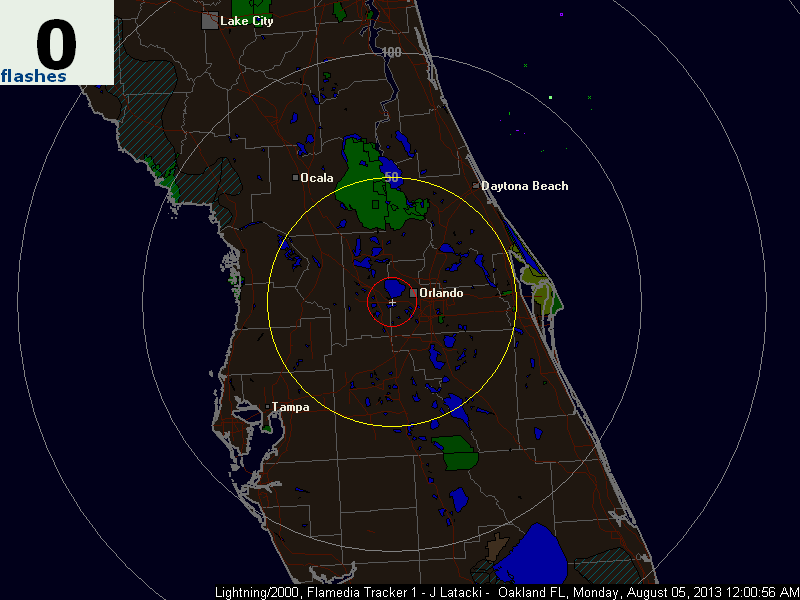Click the Orlando city marker square
800x600 pixels.
[x=413, y=293]
